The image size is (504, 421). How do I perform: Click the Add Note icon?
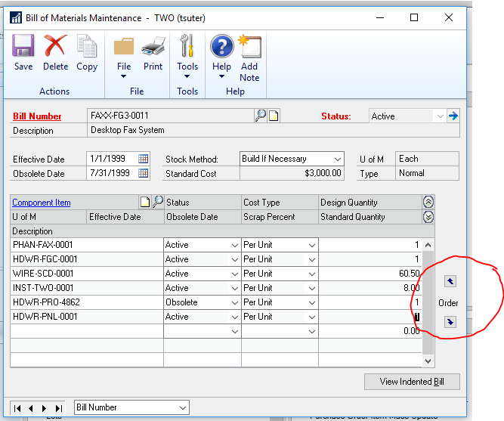[250, 45]
